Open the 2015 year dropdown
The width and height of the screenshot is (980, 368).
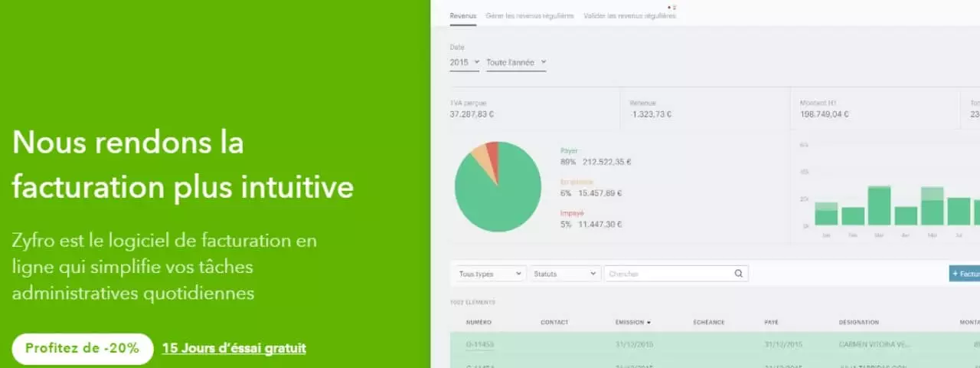click(465, 62)
